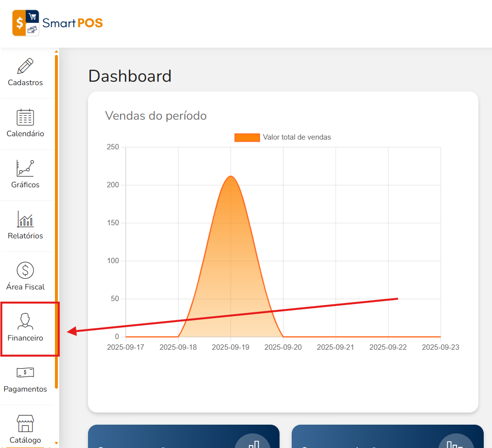Select the Gráficos menu label
Viewport: 492px width, 448px height.
click(25, 185)
